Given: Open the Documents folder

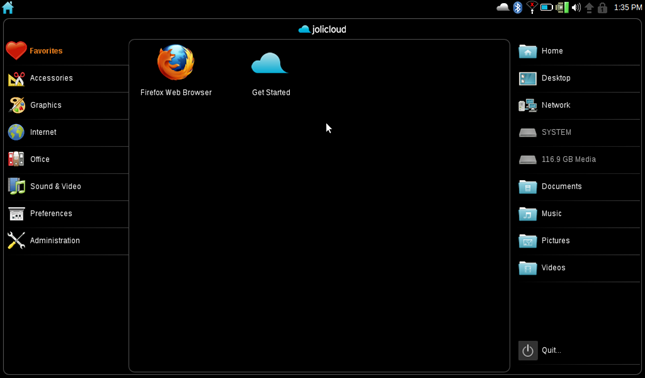Looking at the screenshot, I should click(x=578, y=187).
